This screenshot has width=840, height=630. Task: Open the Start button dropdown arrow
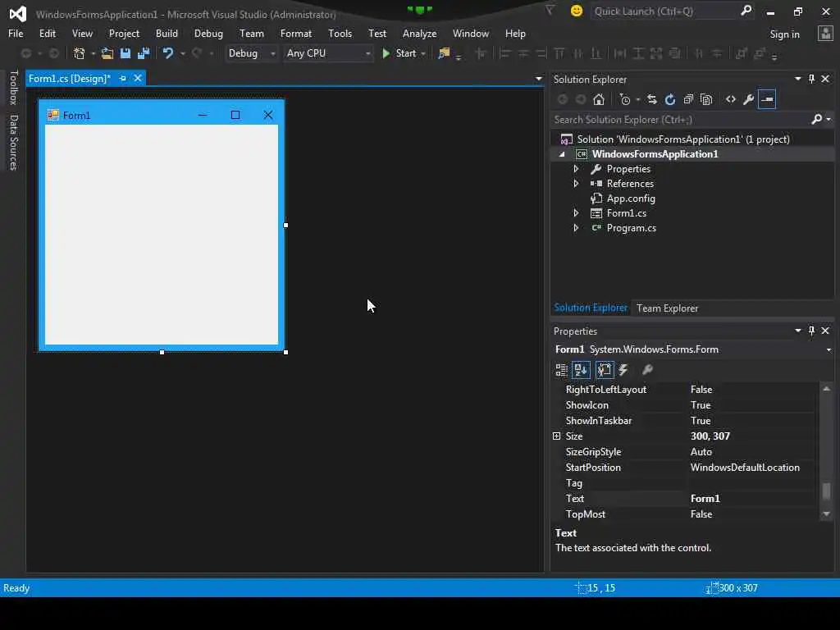[423, 53]
